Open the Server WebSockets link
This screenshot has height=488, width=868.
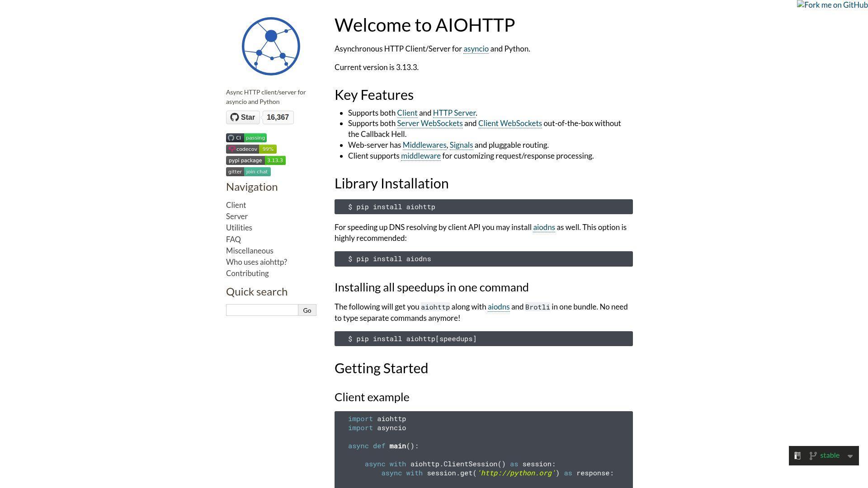[x=429, y=123]
